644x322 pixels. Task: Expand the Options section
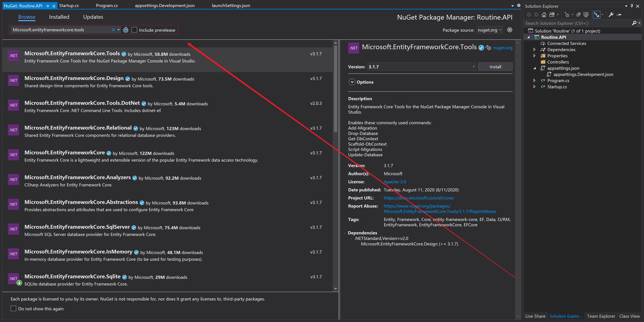(x=352, y=82)
